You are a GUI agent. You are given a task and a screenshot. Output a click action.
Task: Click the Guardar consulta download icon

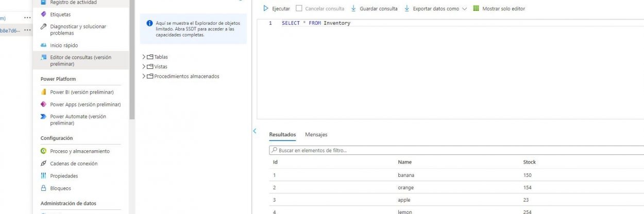[354, 9]
